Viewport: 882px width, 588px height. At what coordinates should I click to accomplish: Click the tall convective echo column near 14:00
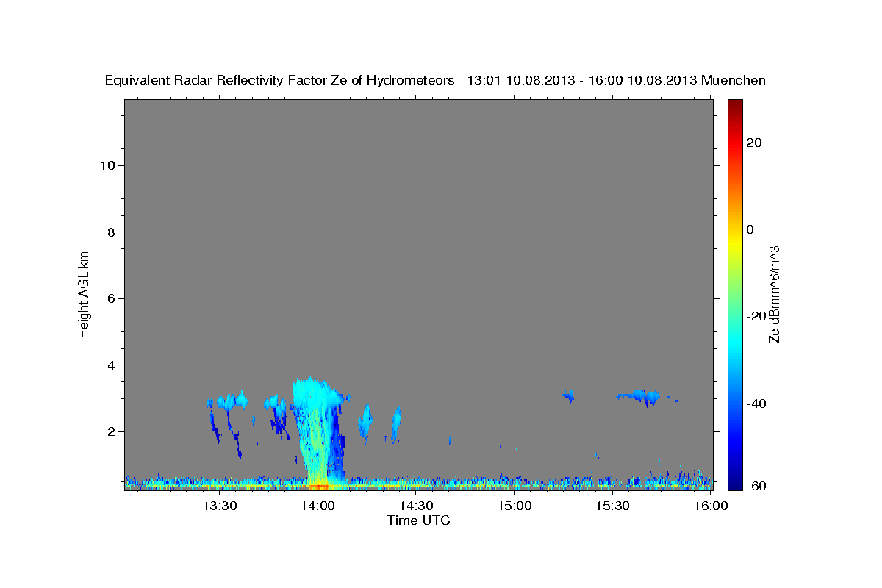click(317, 430)
